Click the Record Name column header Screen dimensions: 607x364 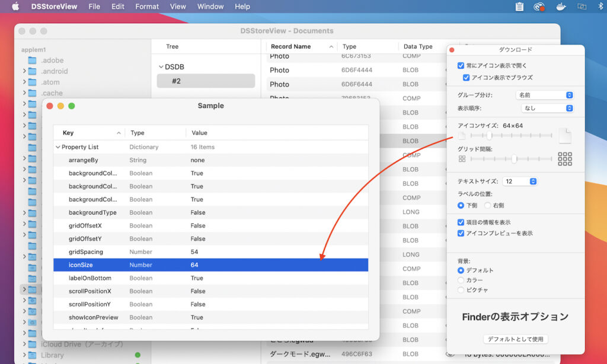click(302, 46)
